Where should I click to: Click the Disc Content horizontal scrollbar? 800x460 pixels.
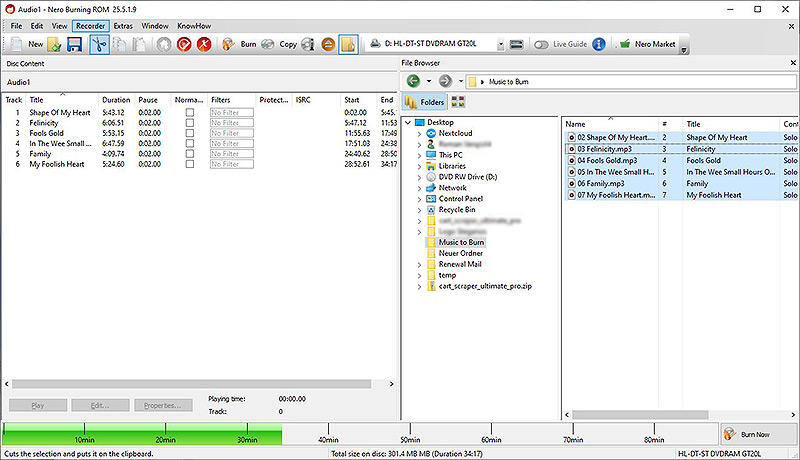click(191, 384)
